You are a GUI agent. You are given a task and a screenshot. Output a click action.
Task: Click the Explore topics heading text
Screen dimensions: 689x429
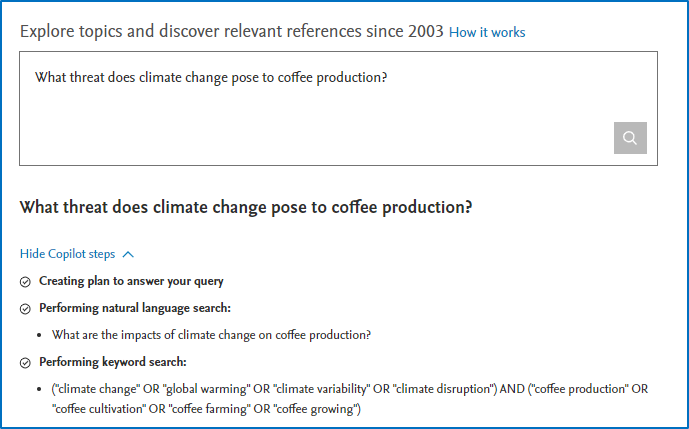coord(232,31)
